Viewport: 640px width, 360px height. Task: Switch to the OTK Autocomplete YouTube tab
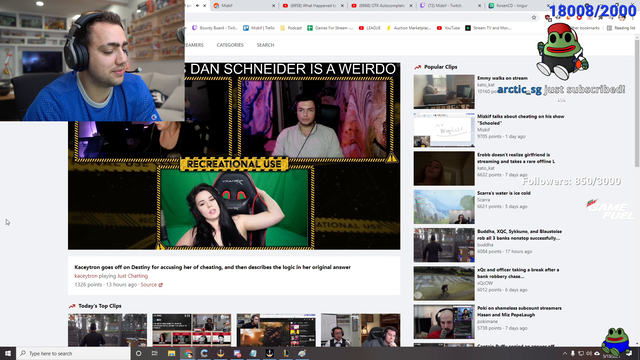(x=382, y=6)
